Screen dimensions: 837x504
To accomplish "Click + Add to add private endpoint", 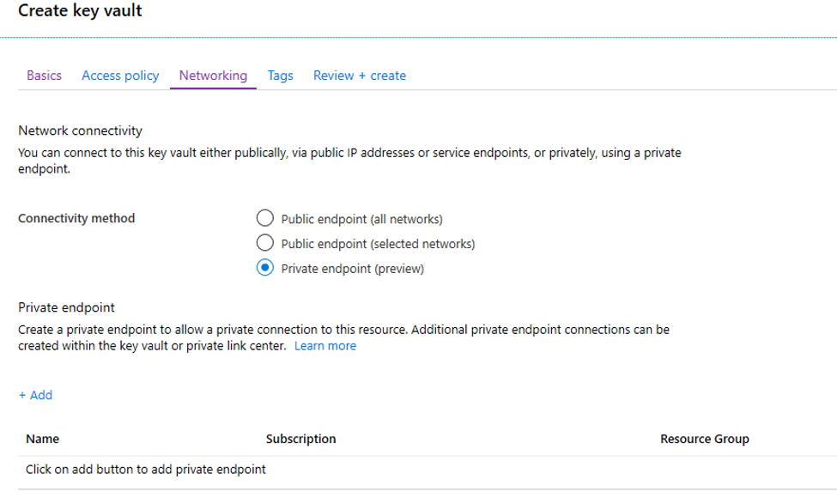I will tap(35, 395).
